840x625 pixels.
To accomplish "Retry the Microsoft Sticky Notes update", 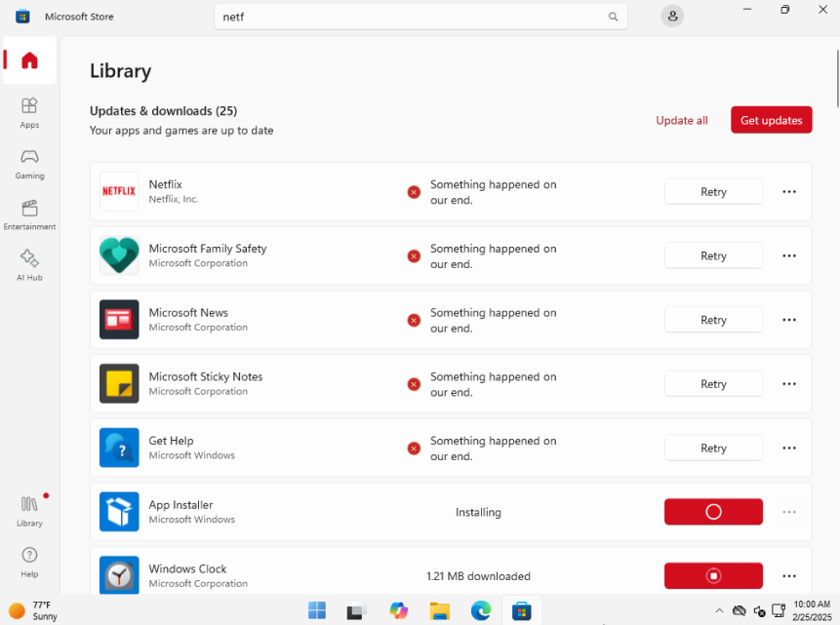I will (713, 384).
